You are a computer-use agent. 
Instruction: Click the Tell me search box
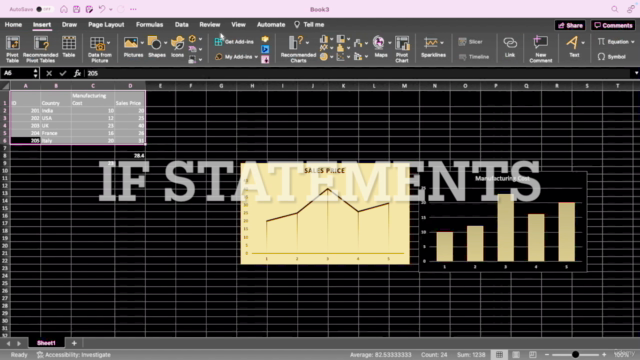pyautogui.click(x=309, y=24)
